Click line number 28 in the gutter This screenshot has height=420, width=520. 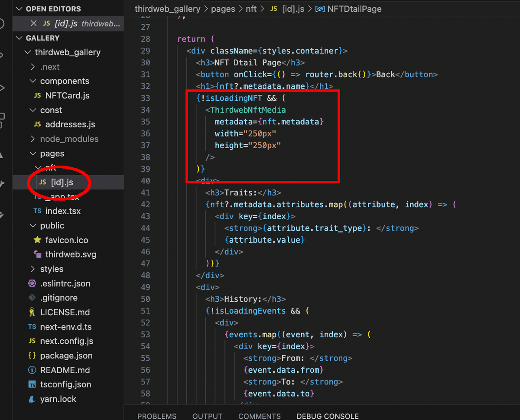click(146, 39)
